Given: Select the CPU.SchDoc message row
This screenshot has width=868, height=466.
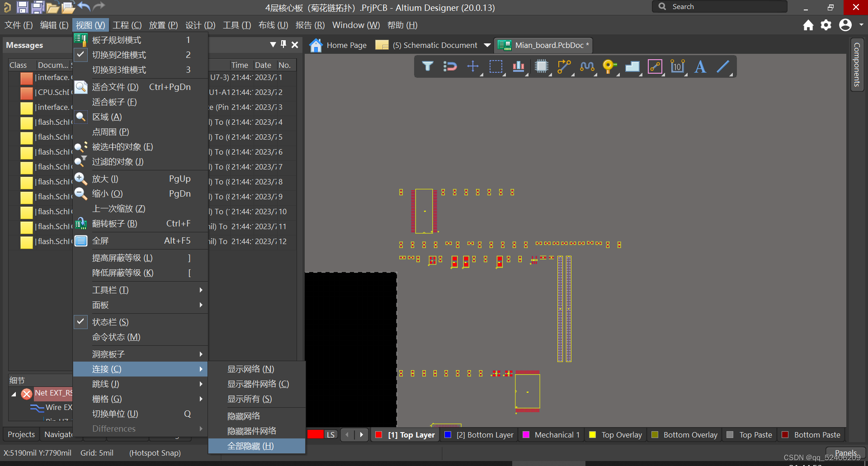Looking at the screenshot, I should (153, 92).
